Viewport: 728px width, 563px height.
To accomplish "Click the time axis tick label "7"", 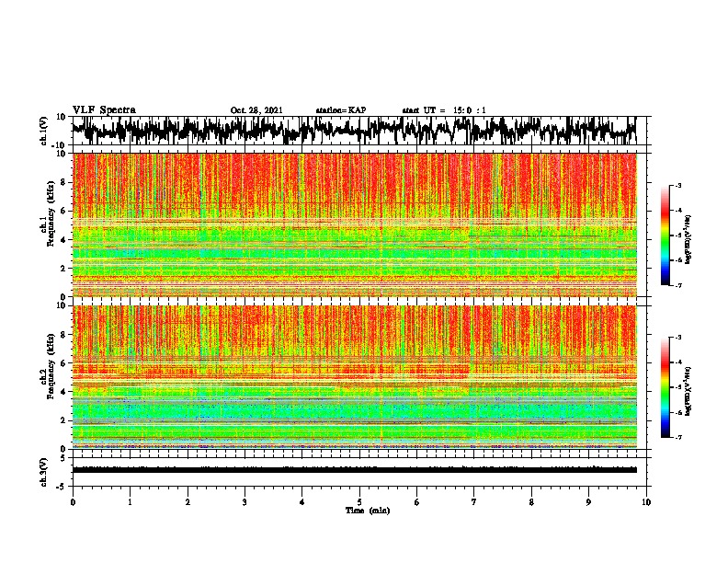I will (474, 502).
